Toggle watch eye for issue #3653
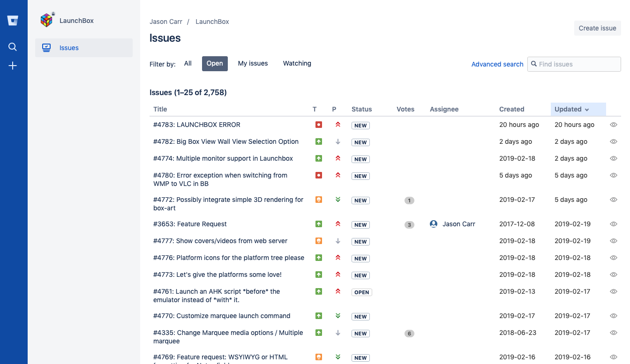The image size is (630, 364). [x=614, y=224]
